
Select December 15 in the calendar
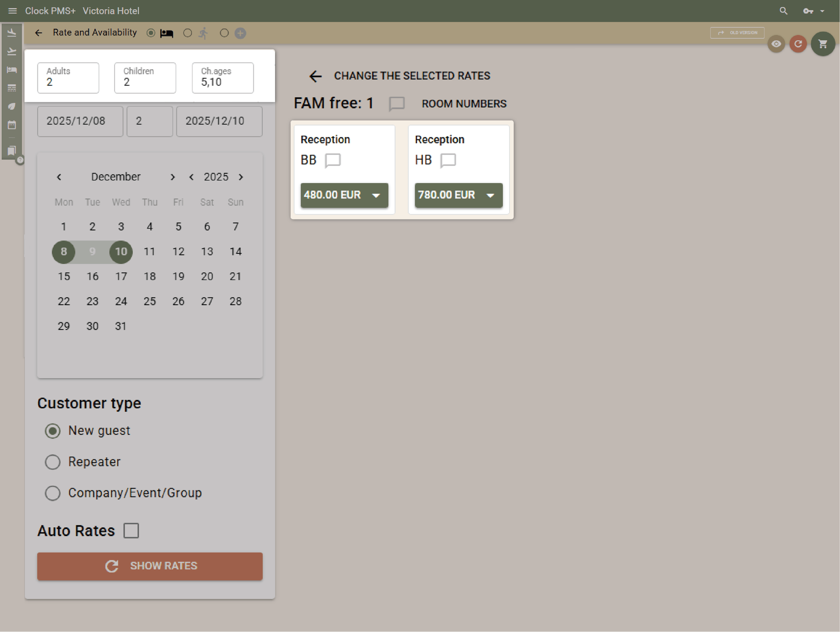(63, 276)
